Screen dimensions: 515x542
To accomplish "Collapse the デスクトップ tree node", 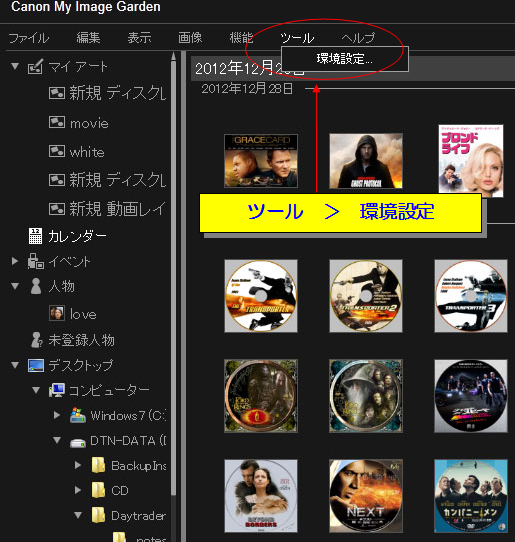I will pos(15,365).
